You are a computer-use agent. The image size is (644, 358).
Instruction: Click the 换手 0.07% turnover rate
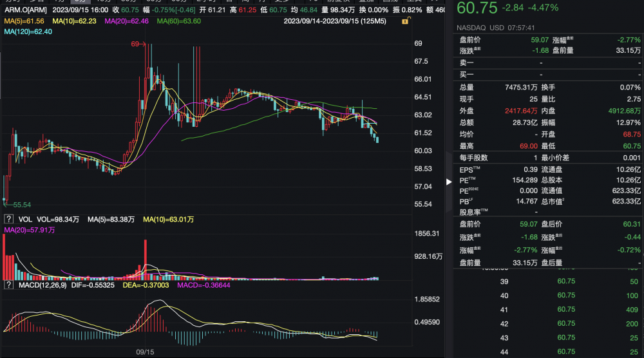click(630, 88)
